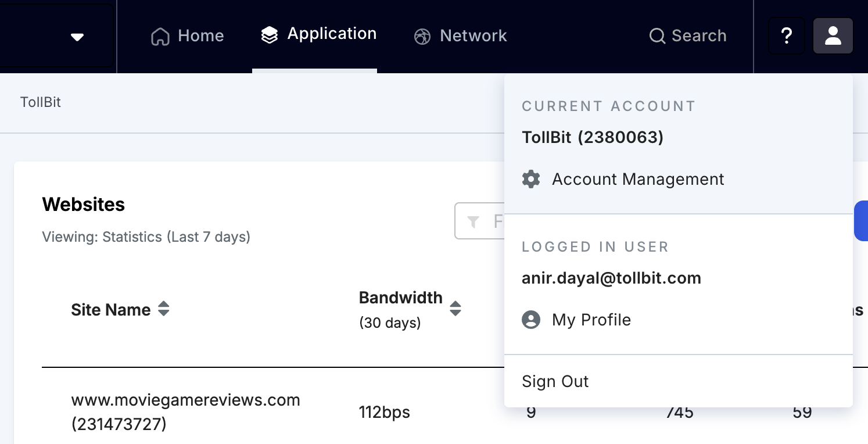Sort the table by Site Name arrows
This screenshot has height=444, width=868.
[x=164, y=309]
